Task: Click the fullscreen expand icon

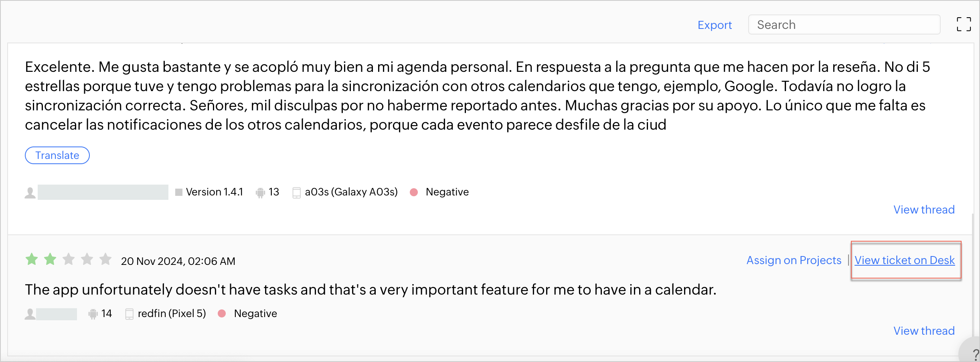Action: pos(964,24)
